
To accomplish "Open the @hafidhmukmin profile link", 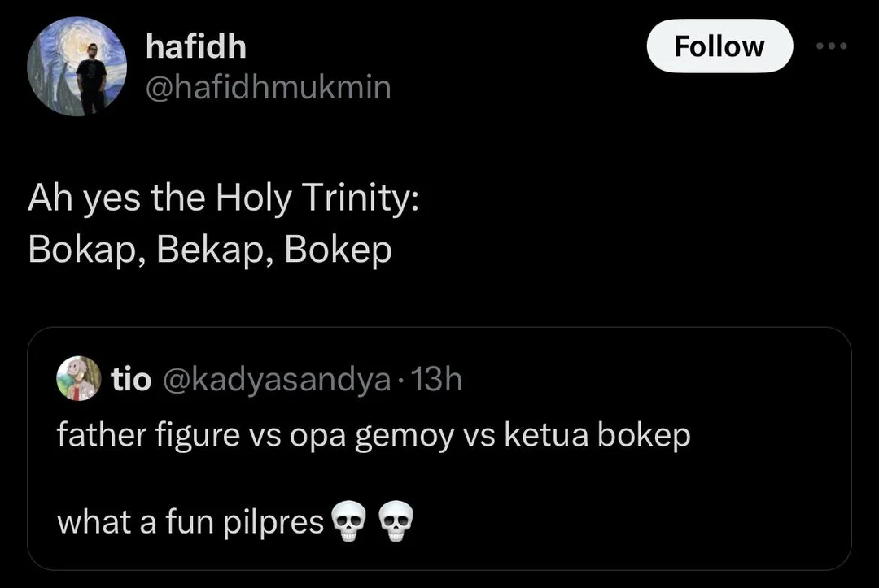I will 269,87.
